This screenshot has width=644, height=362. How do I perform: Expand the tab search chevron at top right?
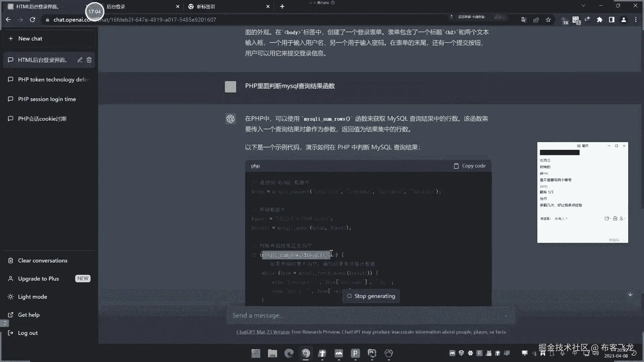pyautogui.click(x=583, y=6)
